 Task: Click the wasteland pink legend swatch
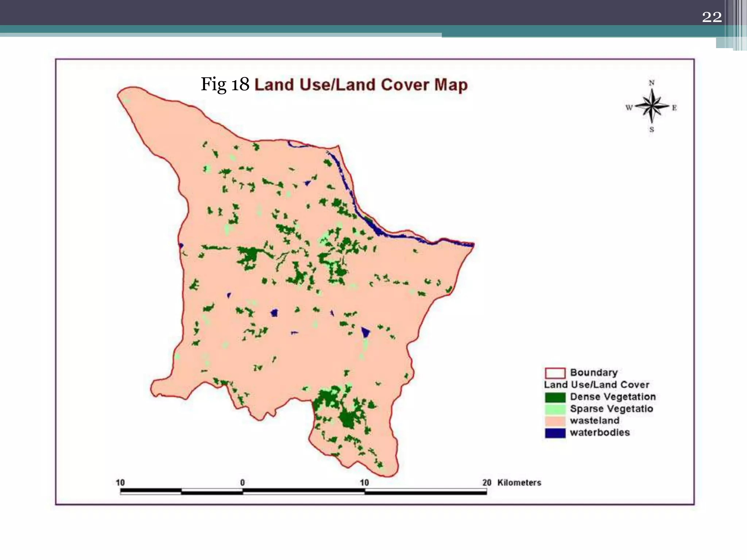coord(555,421)
